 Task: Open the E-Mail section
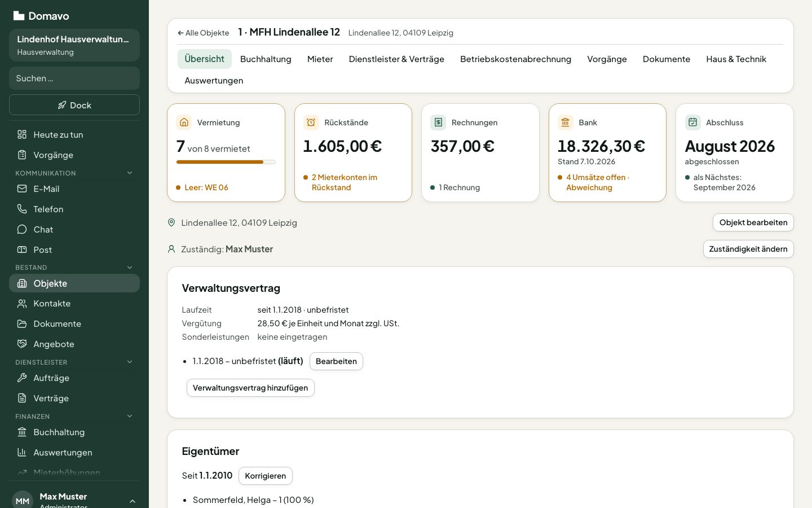point(74,189)
